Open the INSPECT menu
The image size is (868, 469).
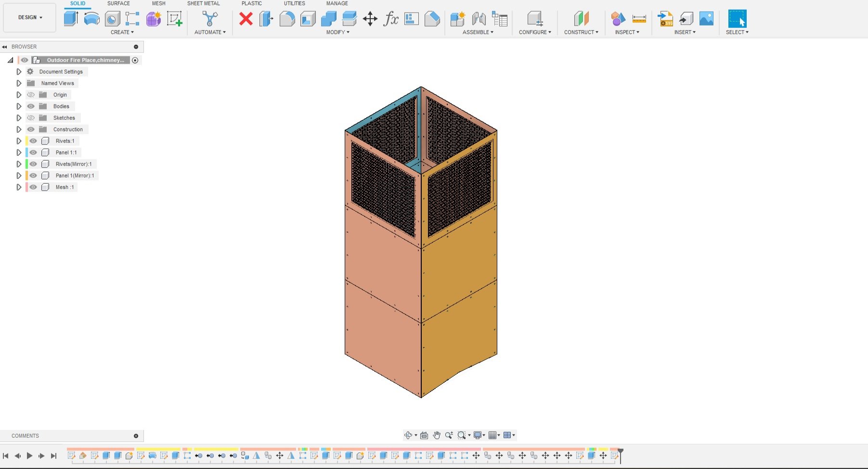627,32
